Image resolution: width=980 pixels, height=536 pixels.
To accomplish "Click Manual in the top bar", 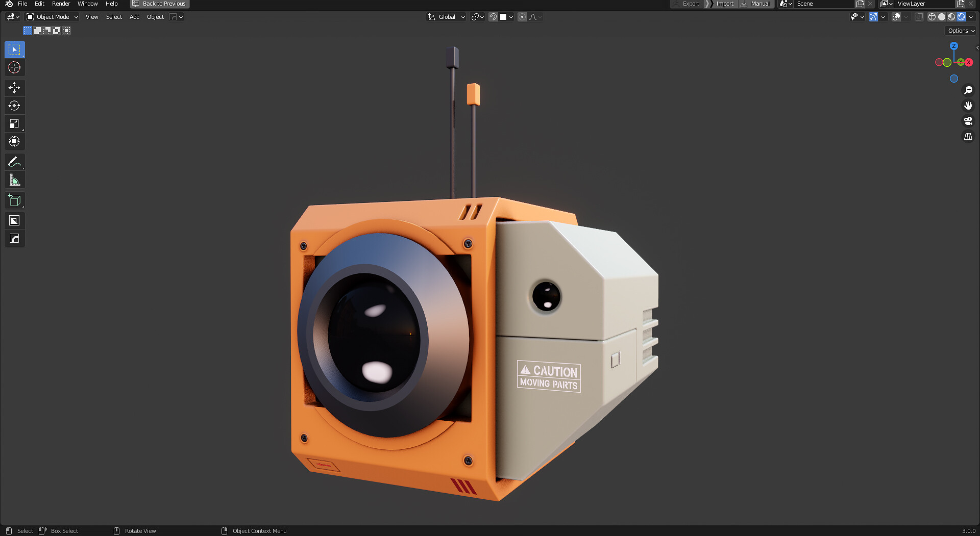I will [x=759, y=4].
